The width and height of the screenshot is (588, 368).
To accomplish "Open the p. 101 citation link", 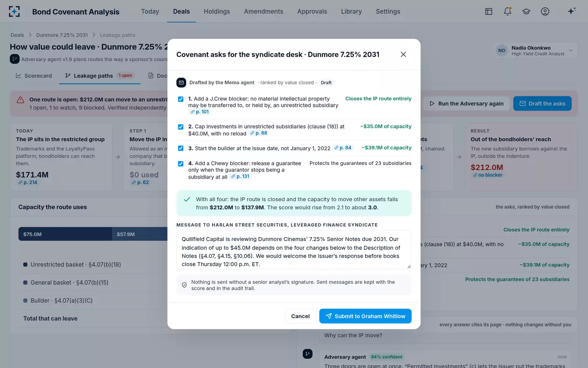I will tap(200, 112).
